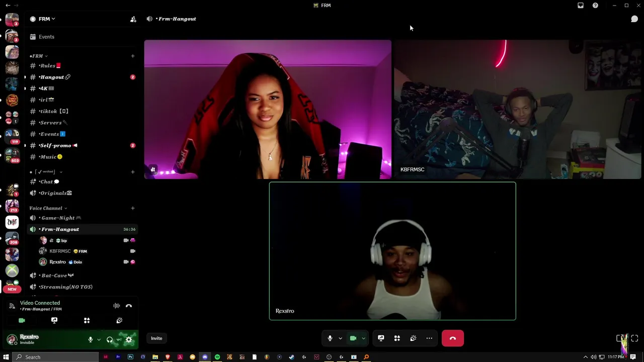Share your screen from call controls
The width and height of the screenshot is (644, 362).
(381, 338)
